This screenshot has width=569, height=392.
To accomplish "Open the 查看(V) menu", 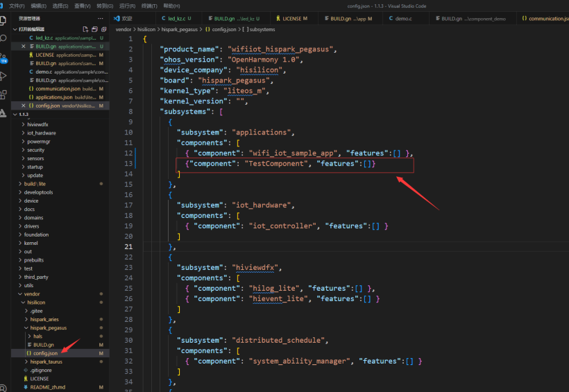I will coord(83,6).
